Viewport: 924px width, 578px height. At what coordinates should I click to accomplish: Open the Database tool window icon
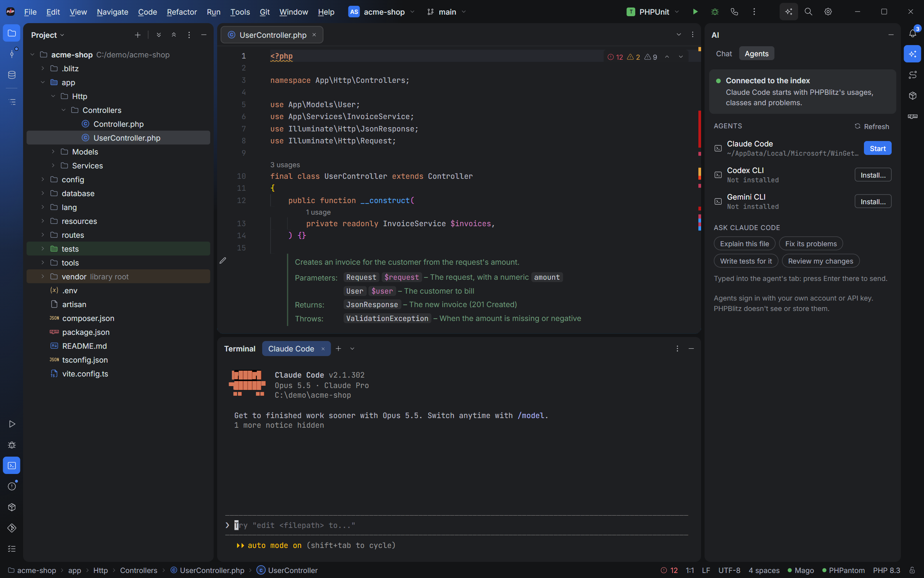tap(12, 75)
